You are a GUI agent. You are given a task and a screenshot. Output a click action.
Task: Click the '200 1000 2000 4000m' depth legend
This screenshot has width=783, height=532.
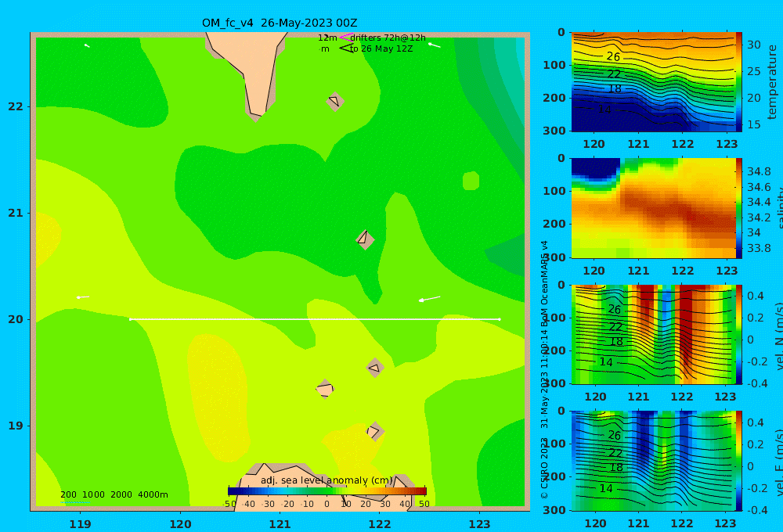[114, 494]
